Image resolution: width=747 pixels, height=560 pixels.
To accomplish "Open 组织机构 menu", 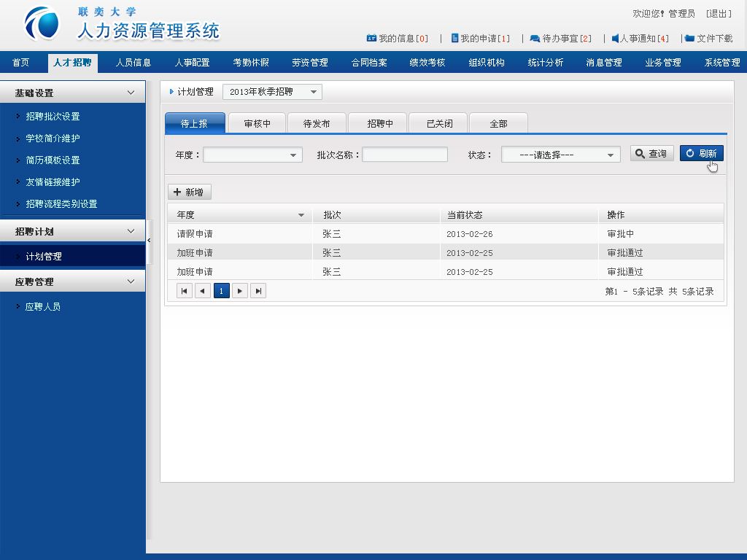I will point(487,63).
